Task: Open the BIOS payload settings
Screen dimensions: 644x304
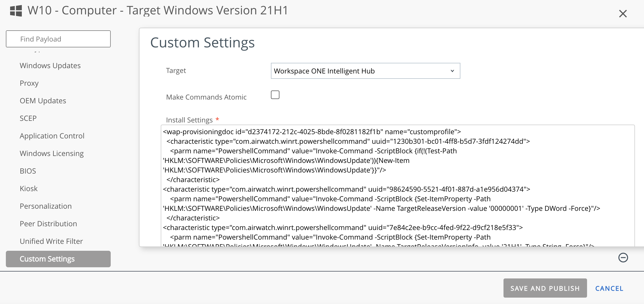Action: point(28,171)
